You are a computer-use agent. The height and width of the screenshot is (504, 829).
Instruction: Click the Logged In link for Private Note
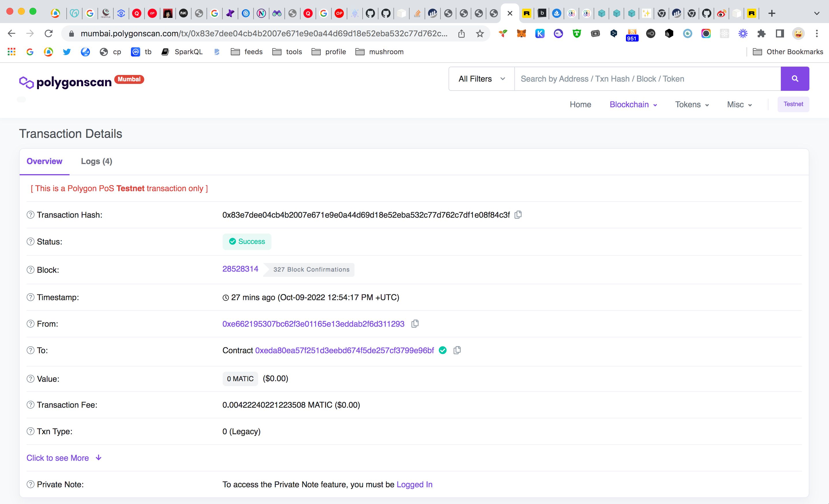click(x=414, y=484)
